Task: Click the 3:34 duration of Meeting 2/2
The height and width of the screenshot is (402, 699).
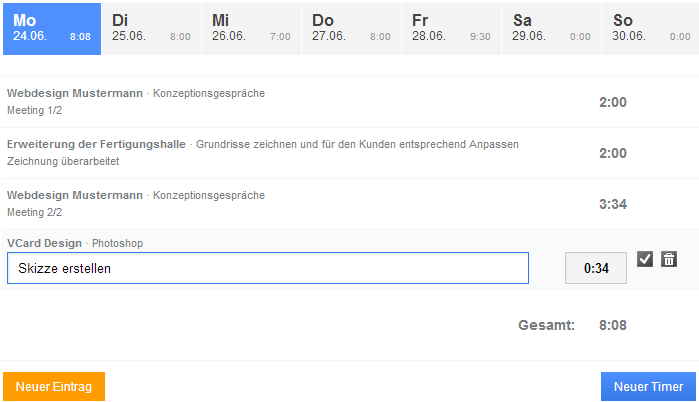Action: (x=612, y=204)
